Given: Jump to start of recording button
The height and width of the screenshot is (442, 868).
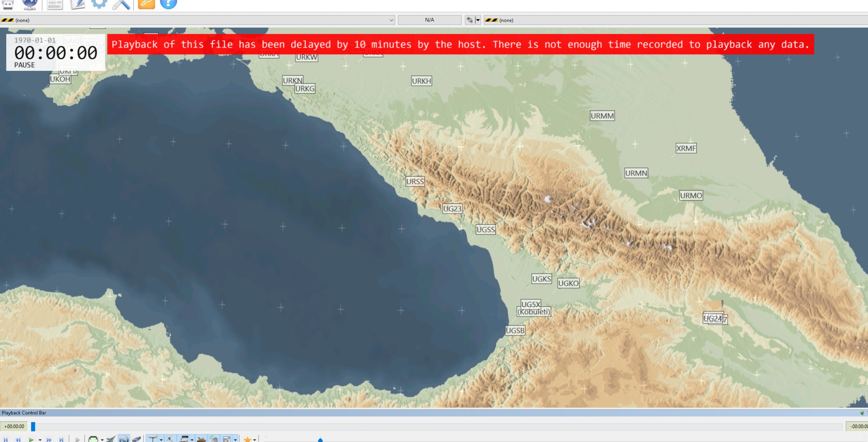Looking at the screenshot, I should click(5, 439).
